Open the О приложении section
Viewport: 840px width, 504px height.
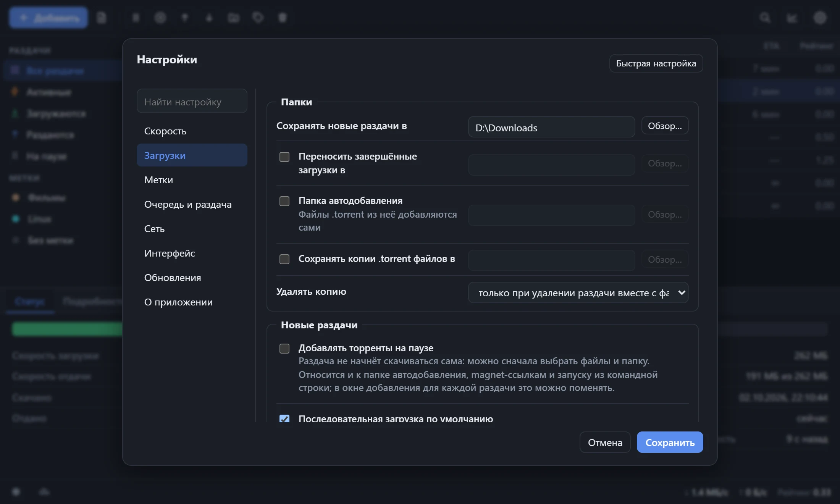pyautogui.click(x=192, y=302)
